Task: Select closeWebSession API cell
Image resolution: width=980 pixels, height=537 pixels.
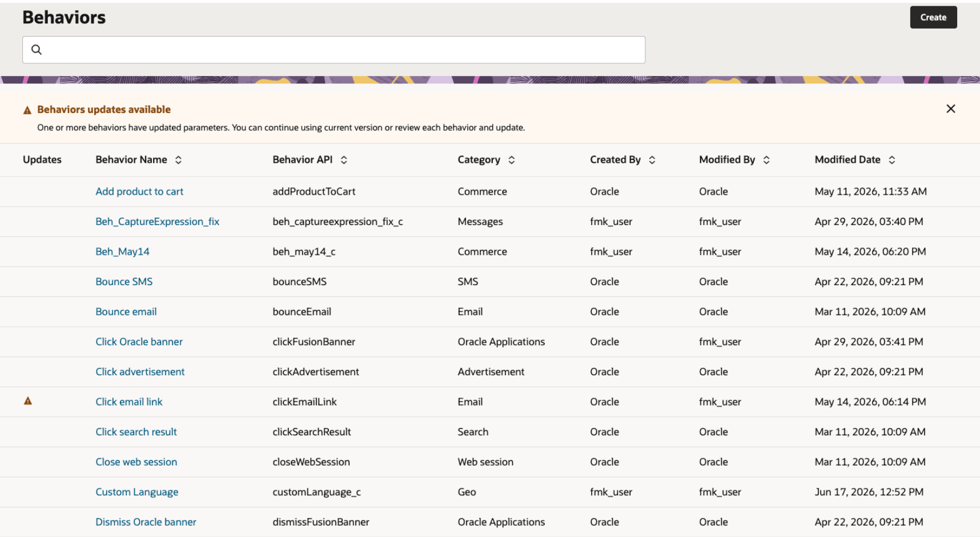Action: point(311,462)
